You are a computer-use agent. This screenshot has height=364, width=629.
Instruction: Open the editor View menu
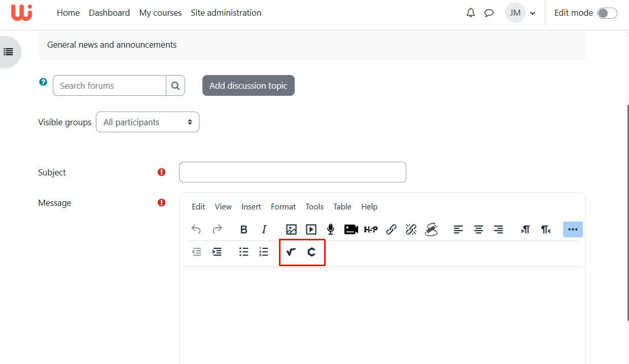pyautogui.click(x=223, y=207)
